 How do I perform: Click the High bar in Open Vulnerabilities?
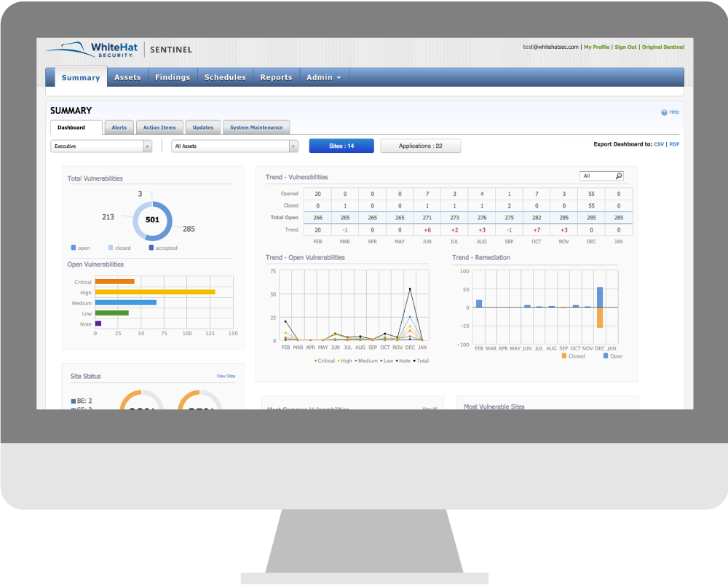click(155, 292)
